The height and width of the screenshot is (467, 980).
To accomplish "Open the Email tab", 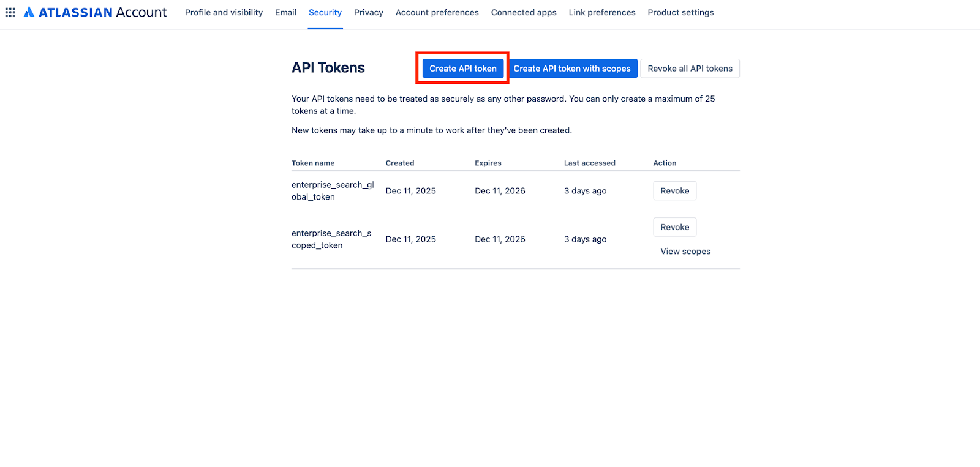I will pos(285,12).
